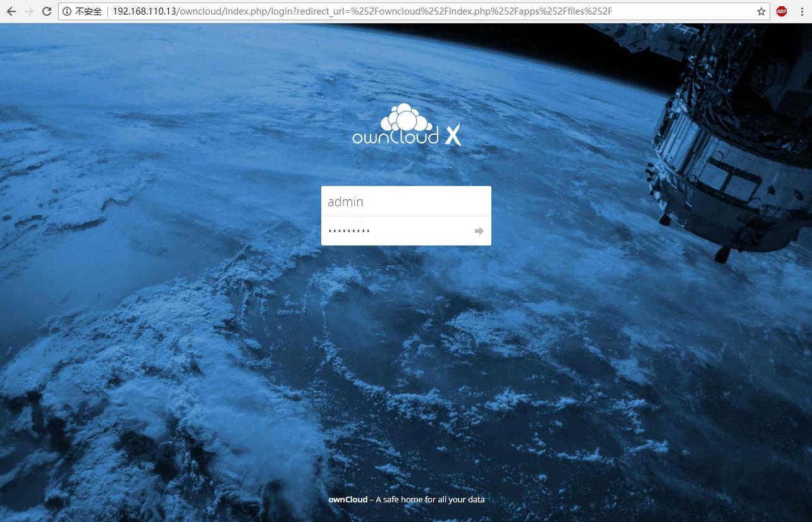Viewport: 812px width, 522px height.
Task: Go back to the previous page
Action: pyautogui.click(x=11, y=11)
